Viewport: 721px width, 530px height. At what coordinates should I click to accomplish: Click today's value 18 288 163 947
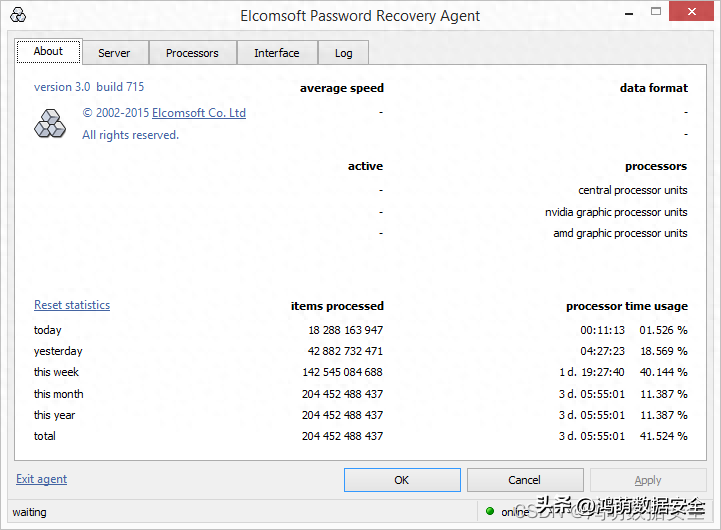tap(346, 330)
